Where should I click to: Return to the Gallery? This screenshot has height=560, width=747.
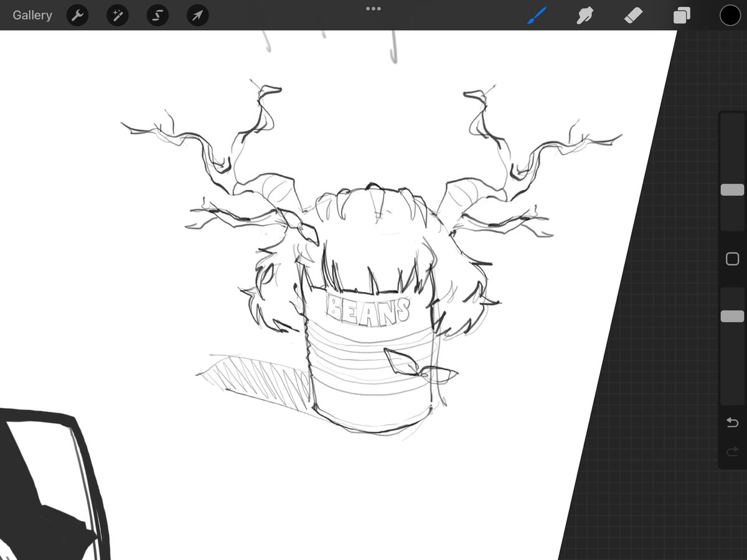click(32, 15)
